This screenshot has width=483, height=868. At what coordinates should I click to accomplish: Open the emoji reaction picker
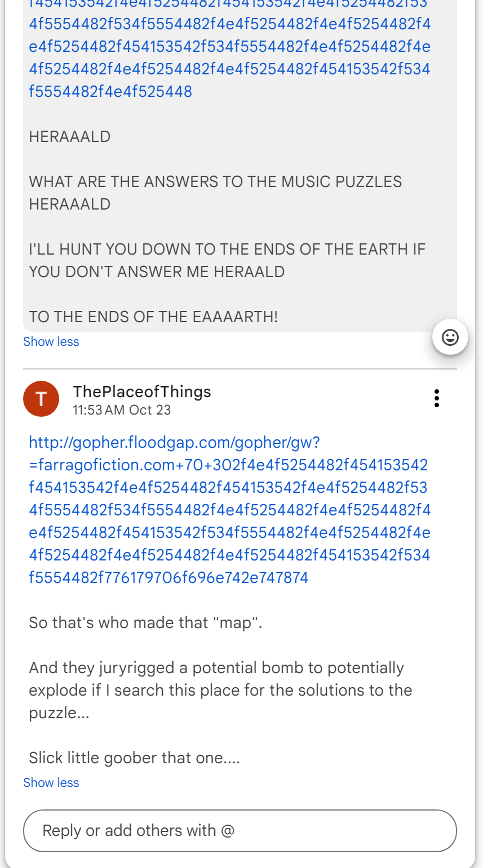click(450, 337)
